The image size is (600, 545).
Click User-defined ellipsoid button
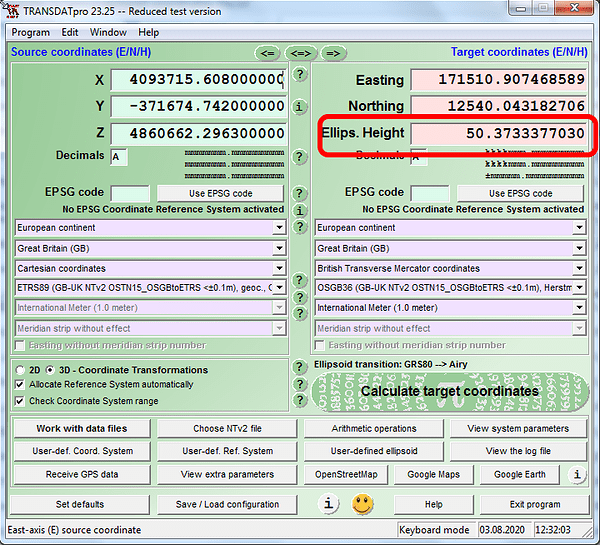(374, 451)
